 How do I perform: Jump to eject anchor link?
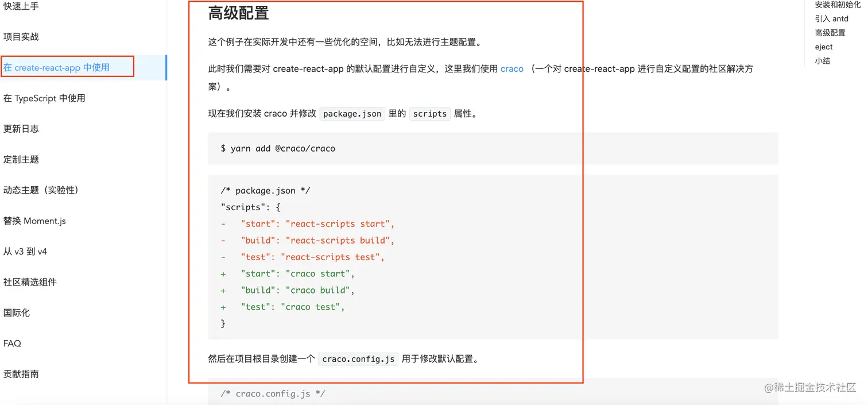824,47
